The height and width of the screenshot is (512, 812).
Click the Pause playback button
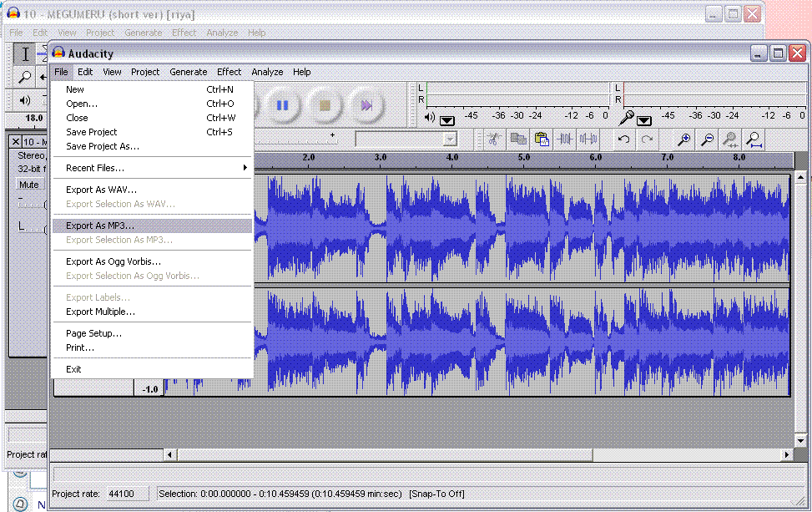pos(282,104)
